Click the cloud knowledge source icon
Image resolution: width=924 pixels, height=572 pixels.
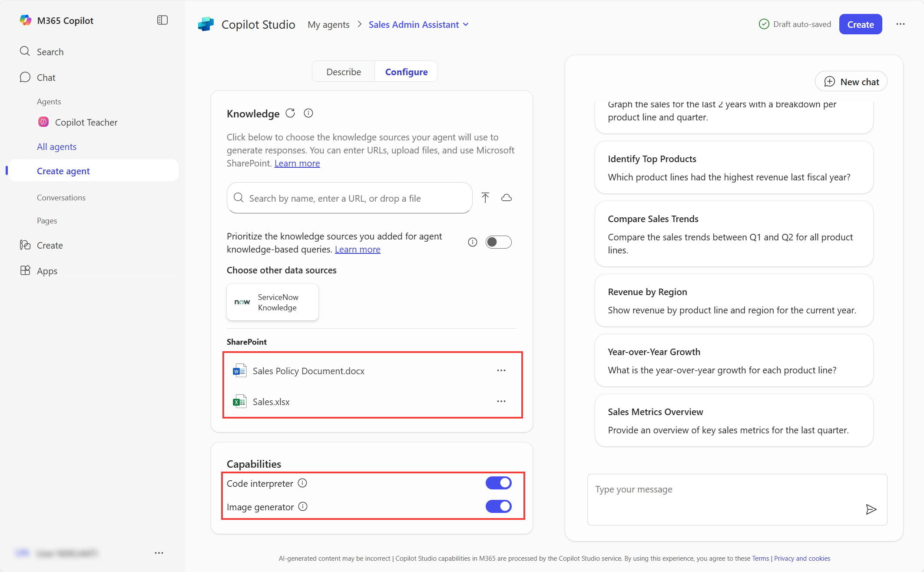(506, 198)
